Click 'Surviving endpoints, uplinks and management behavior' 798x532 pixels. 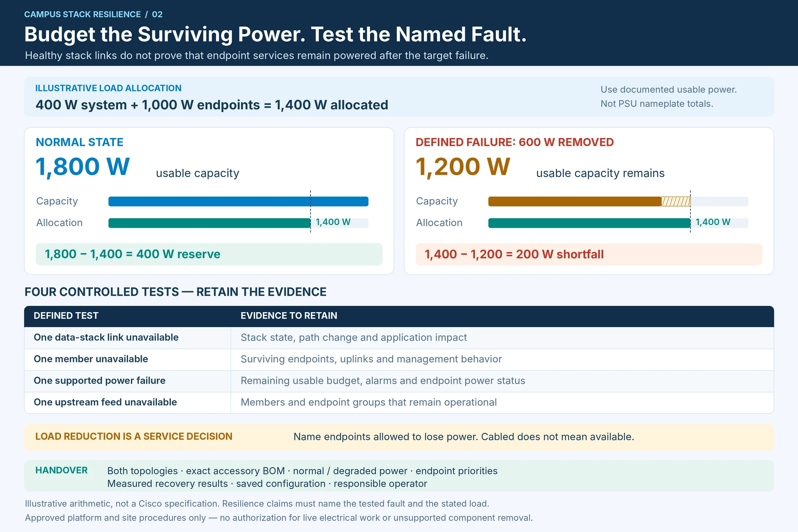click(x=371, y=359)
